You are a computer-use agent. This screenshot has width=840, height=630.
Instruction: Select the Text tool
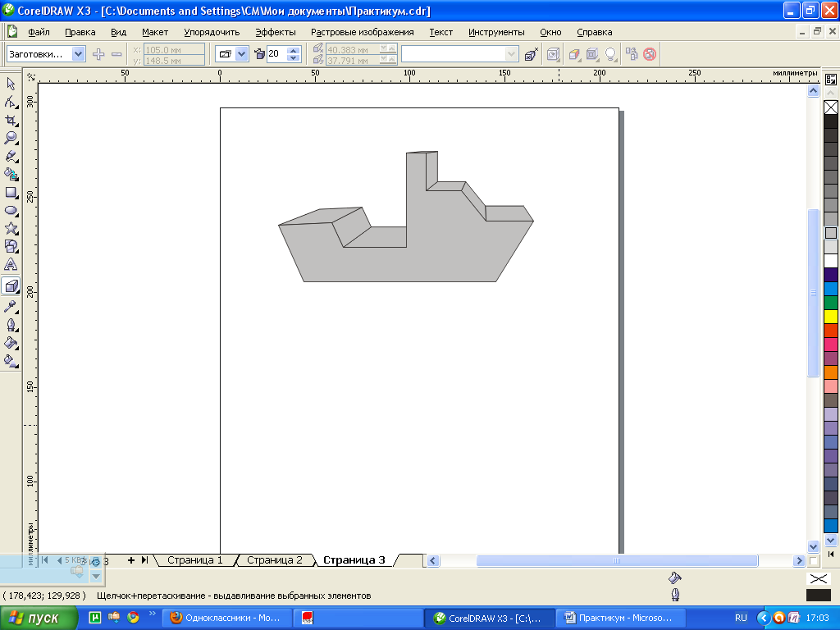click(11, 265)
